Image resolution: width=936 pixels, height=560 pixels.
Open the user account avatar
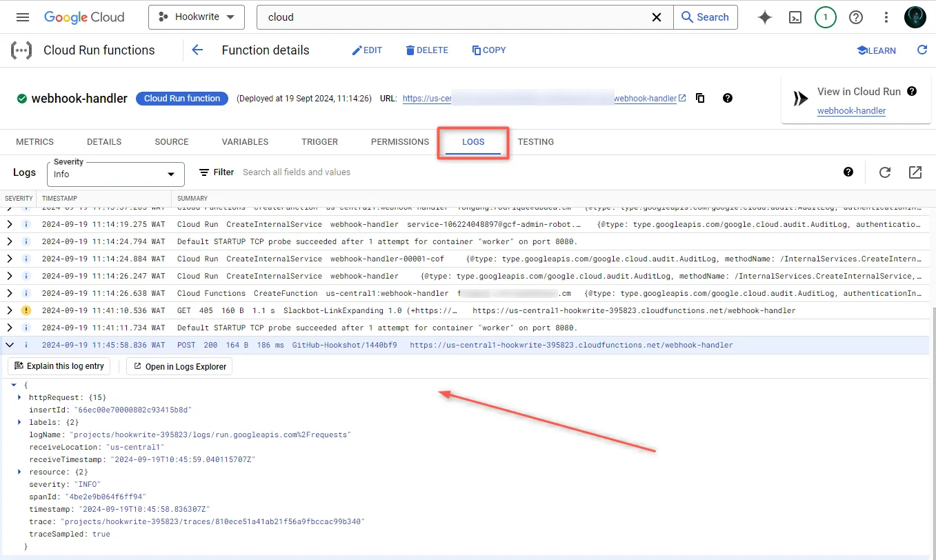[915, 17]
